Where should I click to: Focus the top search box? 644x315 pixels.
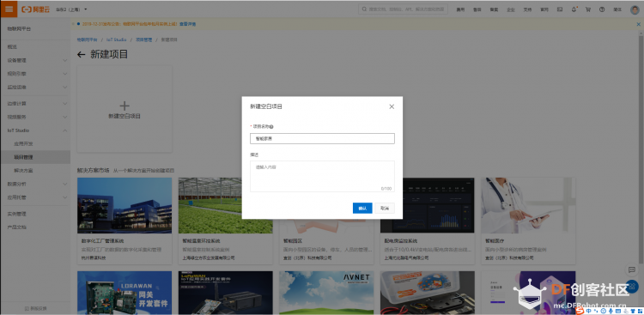point(403,9)
